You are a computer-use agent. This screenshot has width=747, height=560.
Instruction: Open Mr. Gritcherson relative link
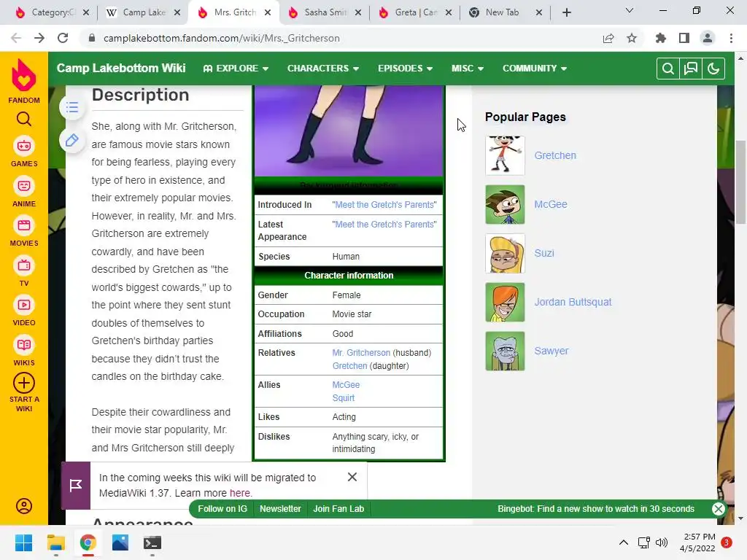click(361, 353)
